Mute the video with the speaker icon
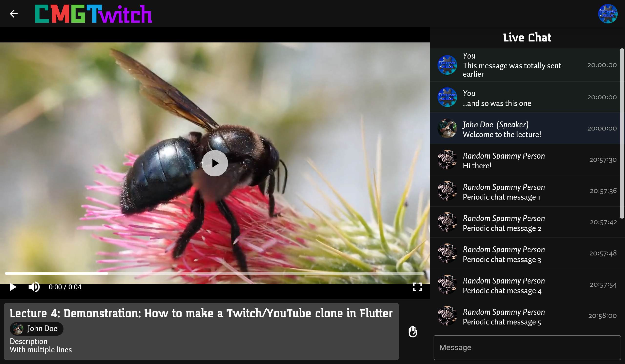Screen dimensions: 625x364 34,287
